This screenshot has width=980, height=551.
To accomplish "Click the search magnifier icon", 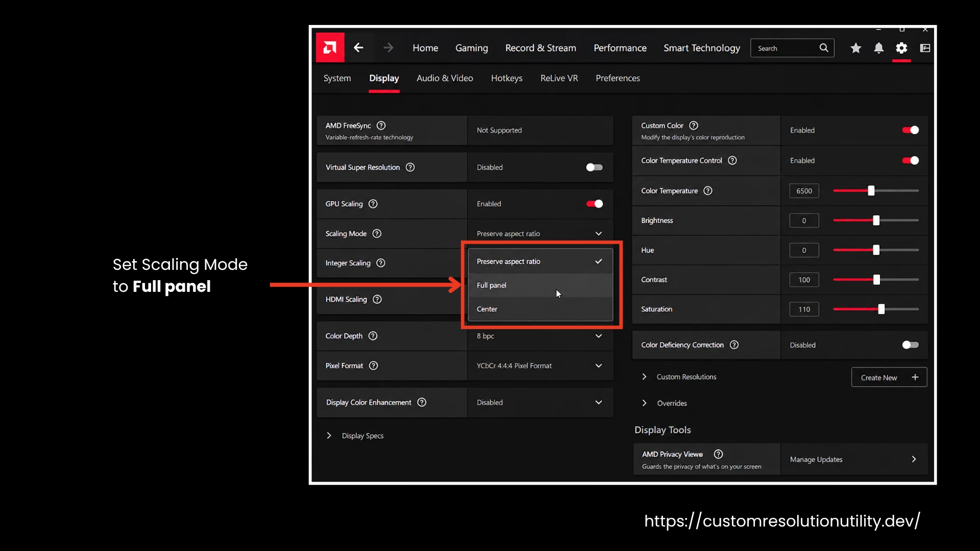I will (824, 47).
